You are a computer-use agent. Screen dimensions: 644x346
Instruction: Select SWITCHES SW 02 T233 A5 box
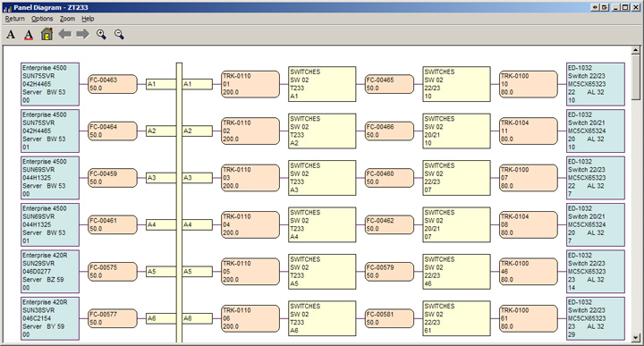[x=322, y=271]
